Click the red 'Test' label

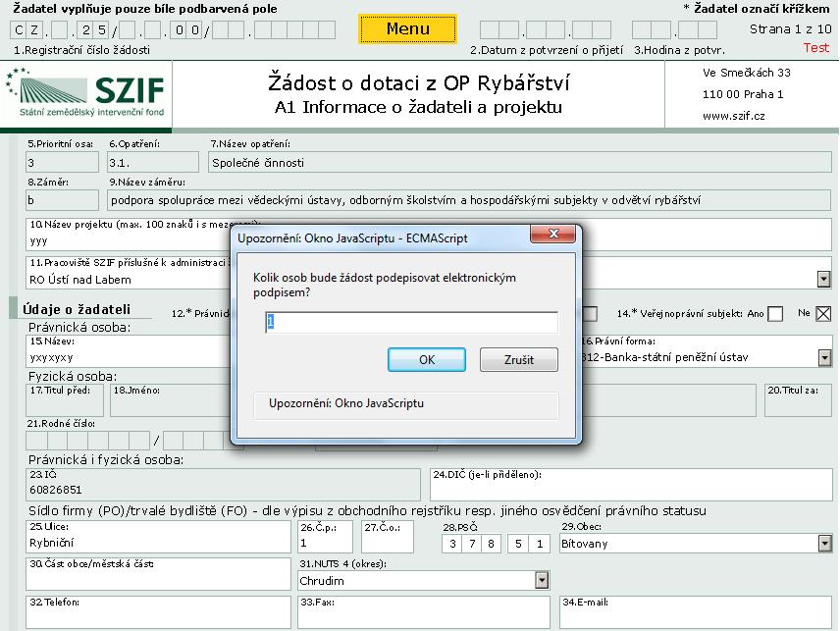coord(815,48)
